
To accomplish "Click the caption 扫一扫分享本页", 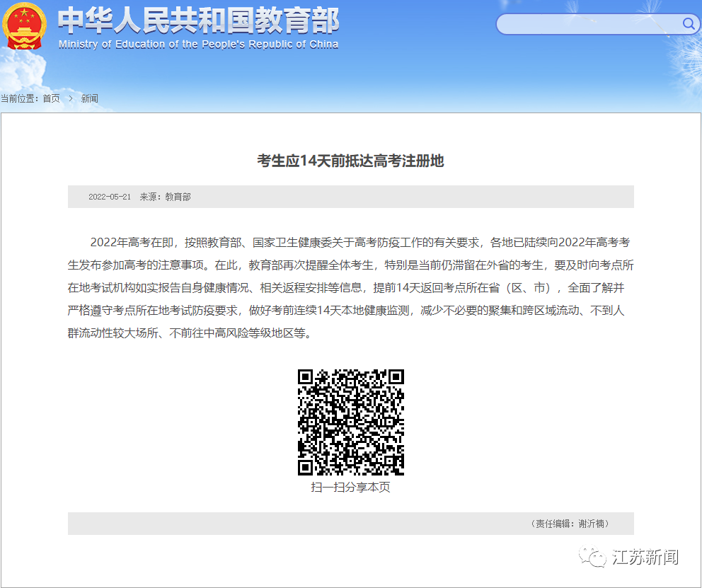I will [x=350, y=487].
